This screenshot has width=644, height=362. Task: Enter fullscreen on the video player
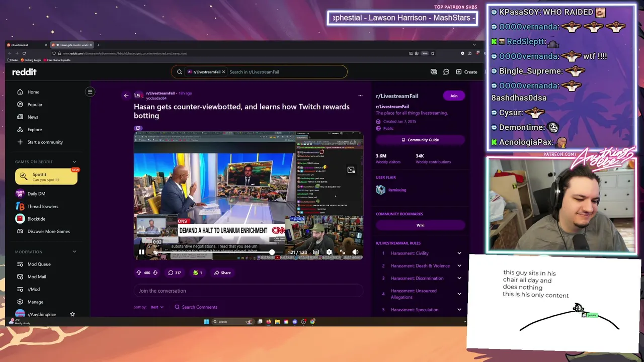point(342,252)
